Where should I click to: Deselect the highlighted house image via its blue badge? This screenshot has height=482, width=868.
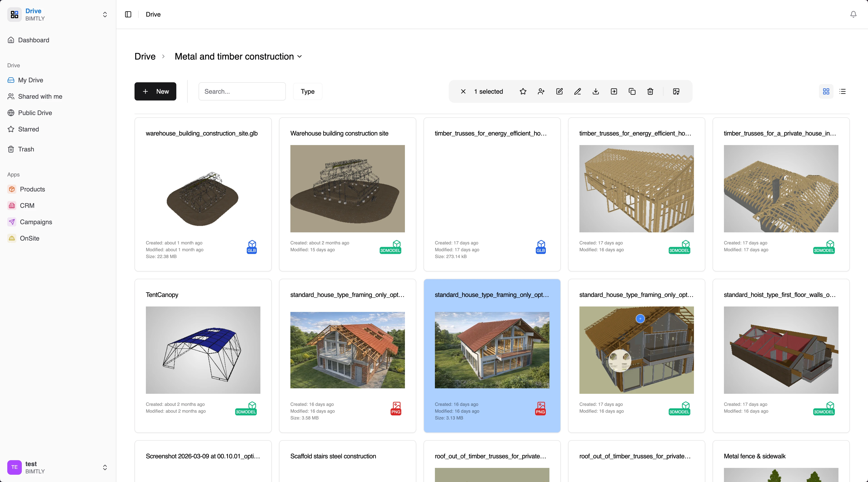(x=640, y=319)
